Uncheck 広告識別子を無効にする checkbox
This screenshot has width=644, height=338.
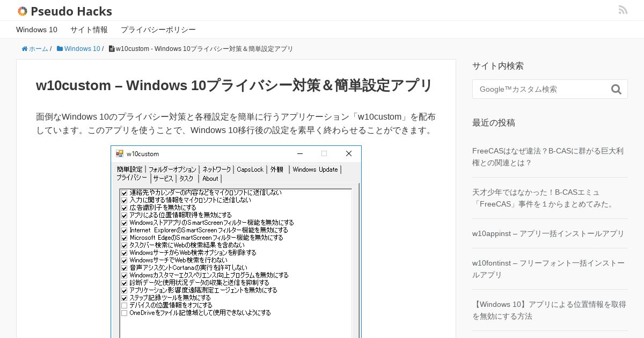click(124, 208)
